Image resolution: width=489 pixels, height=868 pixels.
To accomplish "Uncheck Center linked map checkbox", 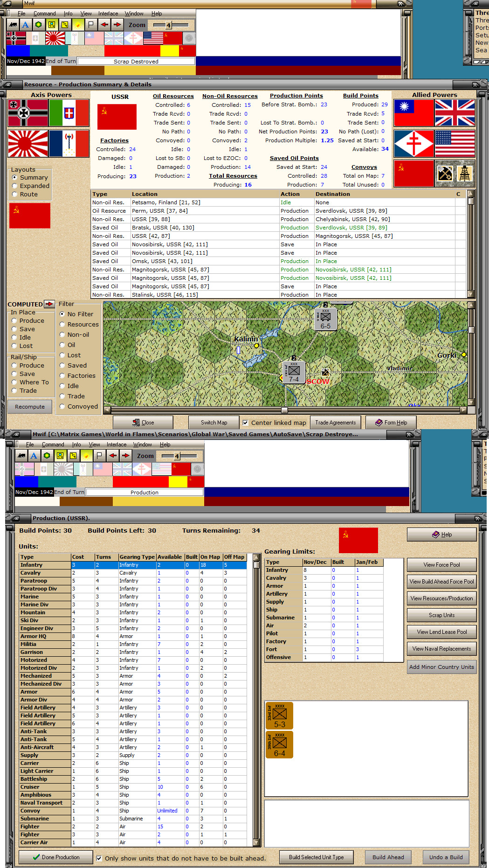I will (245, 423).
